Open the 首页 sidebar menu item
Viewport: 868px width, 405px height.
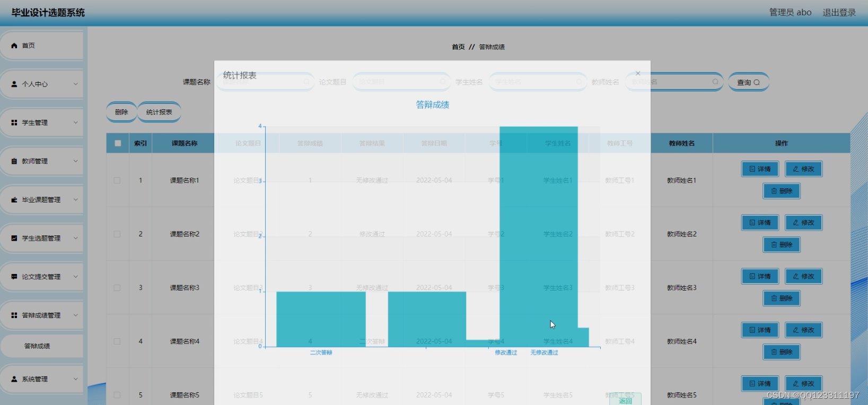pyautogui.click(x=42, y=46)
